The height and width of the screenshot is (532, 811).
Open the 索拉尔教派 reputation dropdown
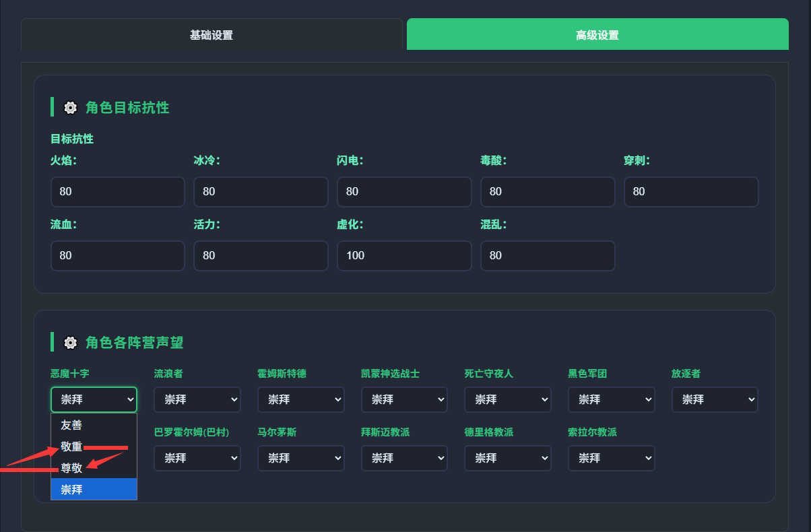point(612,458)
